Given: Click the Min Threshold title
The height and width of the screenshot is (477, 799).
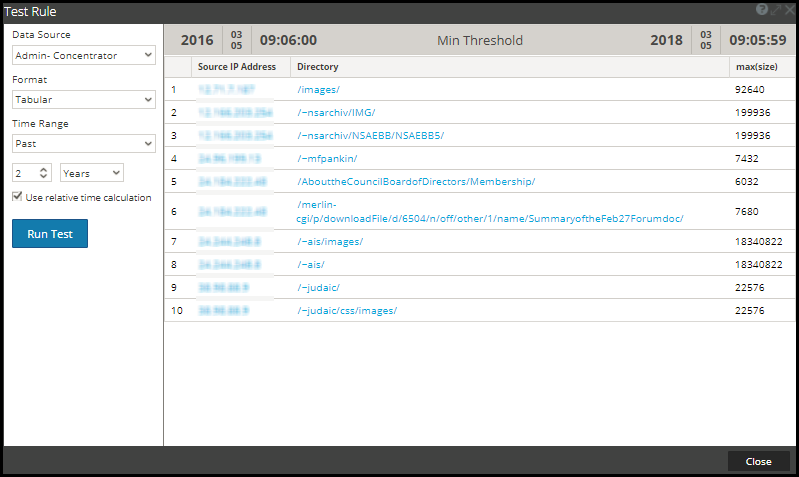Looking at the screenshot, I should point(480,40).
